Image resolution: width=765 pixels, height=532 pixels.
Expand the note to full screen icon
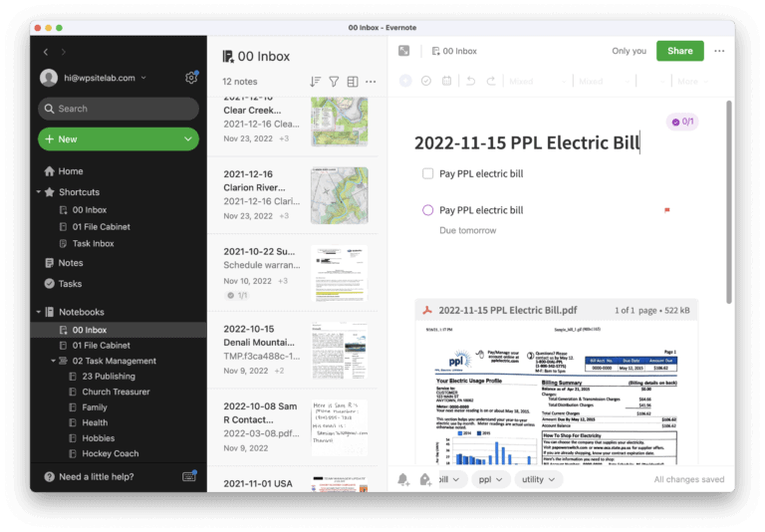click(x=404, y=51)
